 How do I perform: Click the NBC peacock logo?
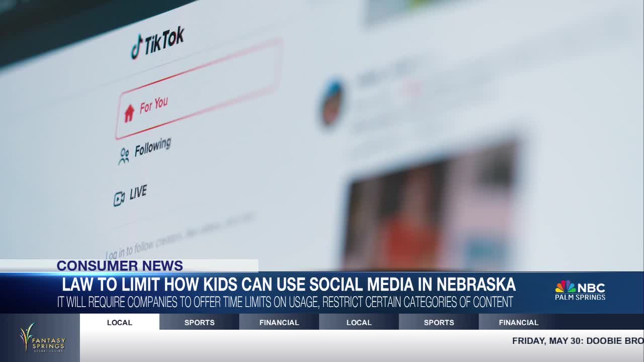click(x=566, y=287)
